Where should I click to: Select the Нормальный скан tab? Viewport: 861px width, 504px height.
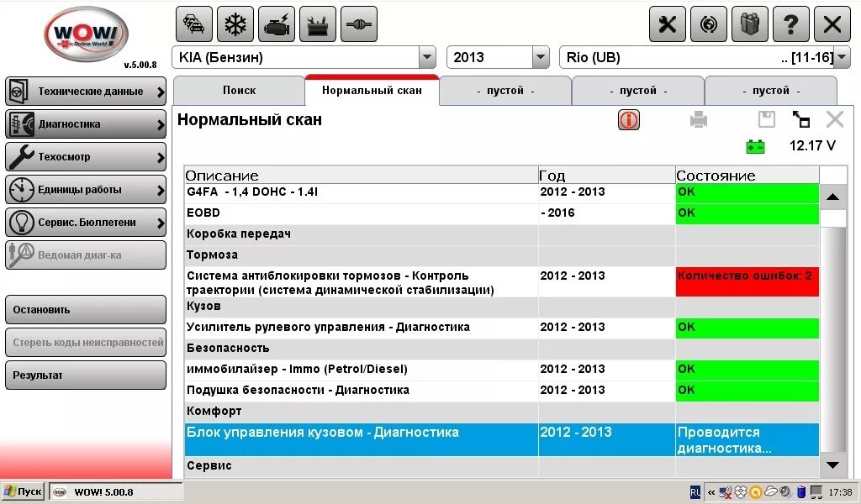tap(372, 91)
